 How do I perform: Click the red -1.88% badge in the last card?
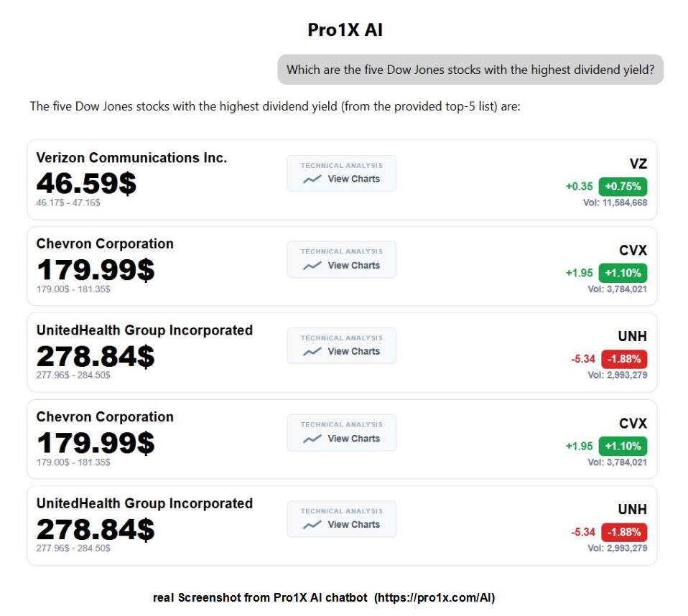pos(623,532)
